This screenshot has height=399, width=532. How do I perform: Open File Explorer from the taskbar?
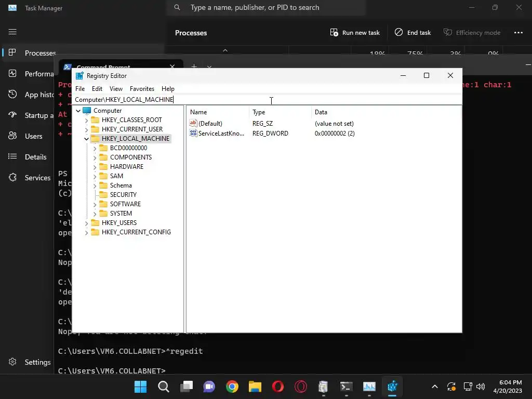[x=255, y=387]
